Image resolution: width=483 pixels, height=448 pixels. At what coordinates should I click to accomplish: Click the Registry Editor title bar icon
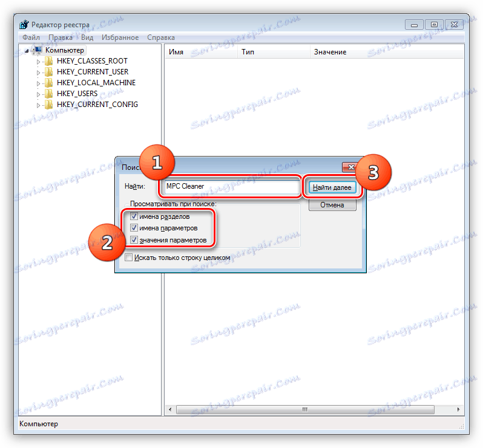point(24,25)
